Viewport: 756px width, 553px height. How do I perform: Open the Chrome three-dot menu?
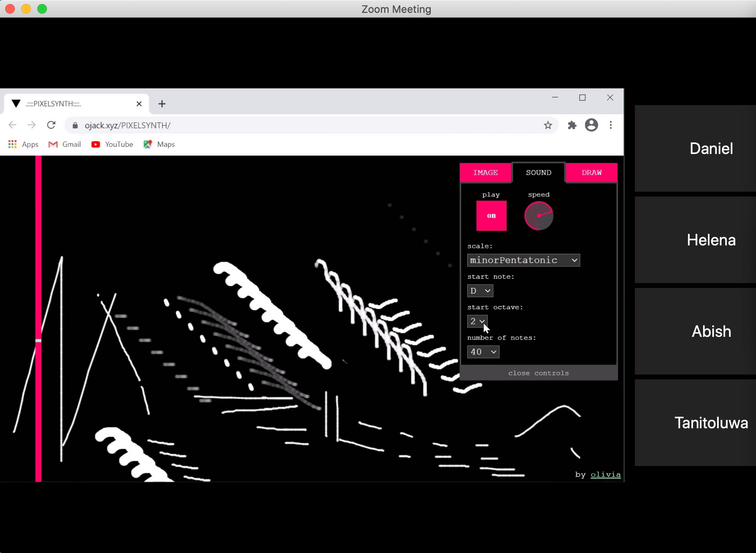pos(610,125)
